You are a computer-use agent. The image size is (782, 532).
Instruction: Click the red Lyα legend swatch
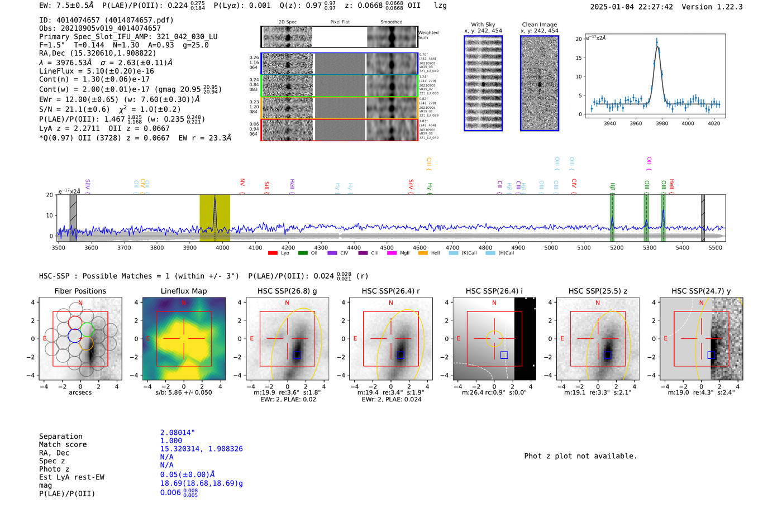tap(273, 253)
